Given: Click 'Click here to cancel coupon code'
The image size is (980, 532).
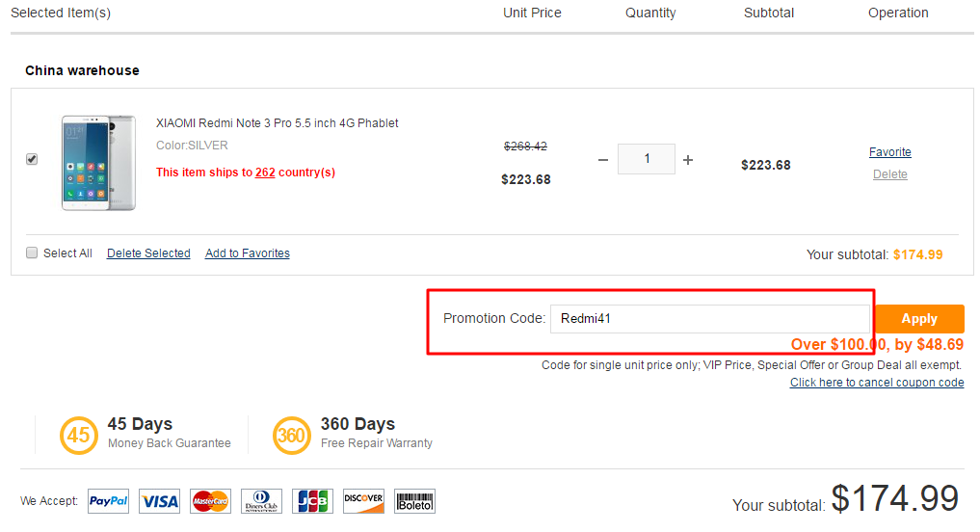Looking at the screenshot, I should coord(877,382).
